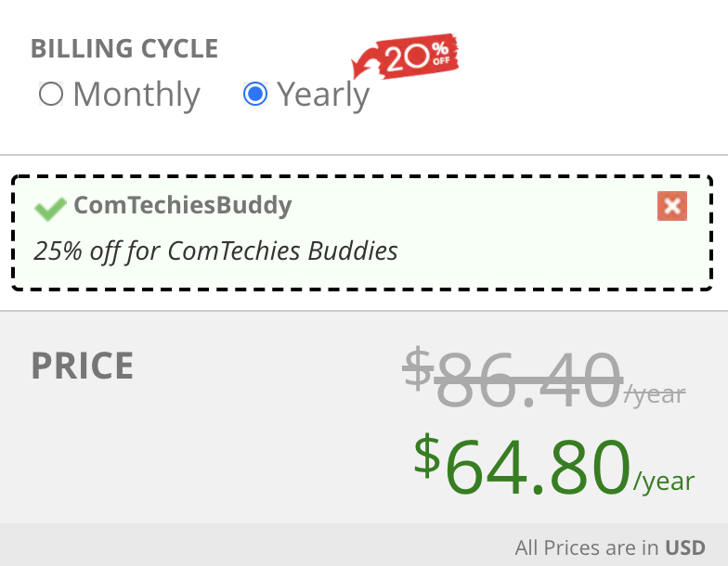The width and height of the screenshot is (728, 566).
Task: Click the ComTechiesBuddy coupon code name
Action: click(x=183, y=205)
